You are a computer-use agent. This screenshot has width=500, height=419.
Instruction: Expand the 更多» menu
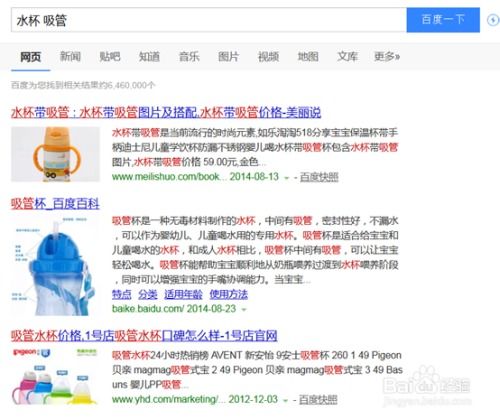click(387, 56)
